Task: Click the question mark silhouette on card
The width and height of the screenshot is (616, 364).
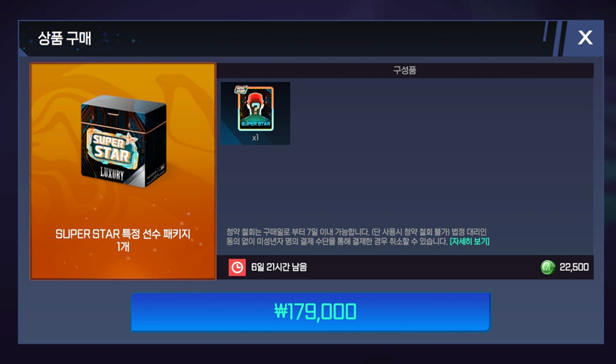Action: coord(255,108)
